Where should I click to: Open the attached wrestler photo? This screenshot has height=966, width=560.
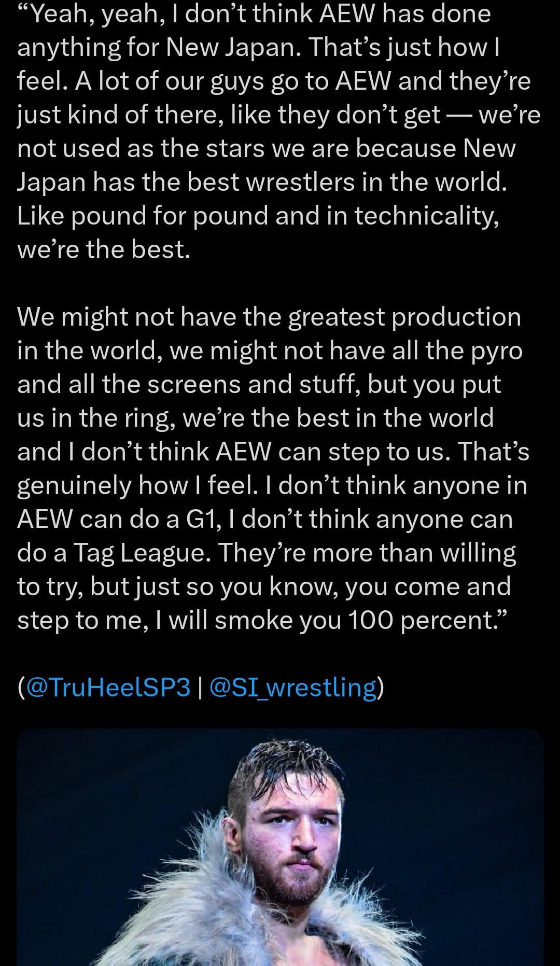coord(280,850)
